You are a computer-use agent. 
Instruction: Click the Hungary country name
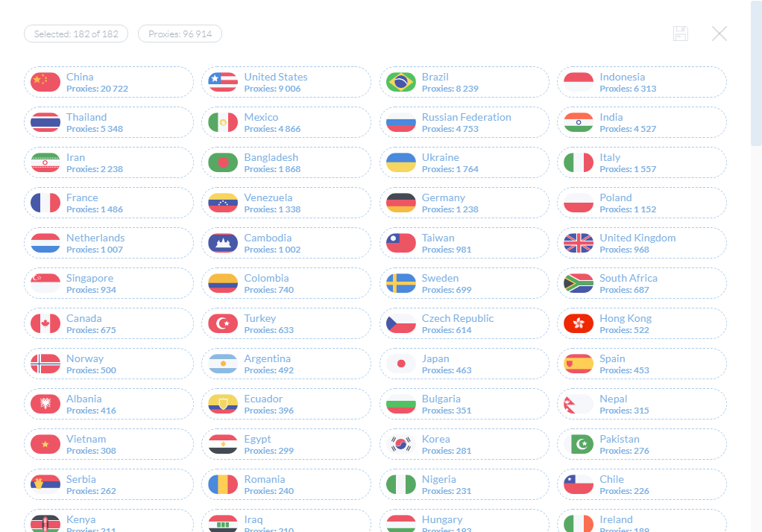click(442, 520)
